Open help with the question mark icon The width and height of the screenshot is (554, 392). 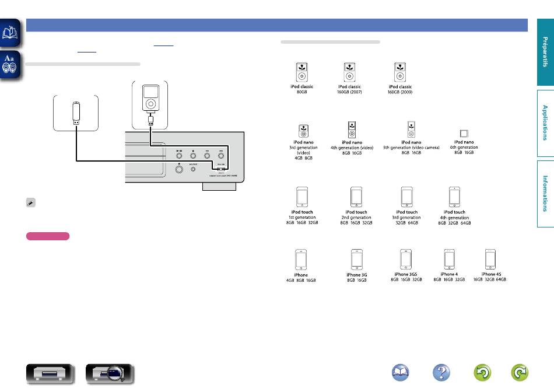point(441,373)
